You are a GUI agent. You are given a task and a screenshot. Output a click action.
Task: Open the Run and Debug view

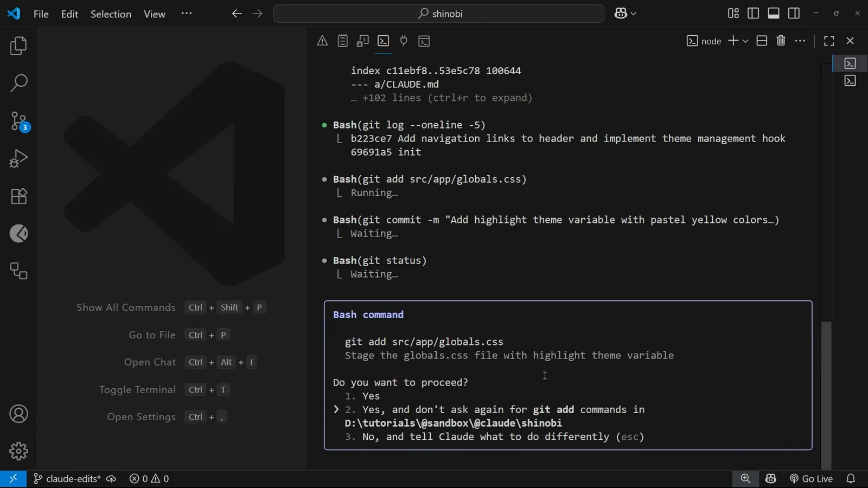pyautogui.click(x=18, y=158)
